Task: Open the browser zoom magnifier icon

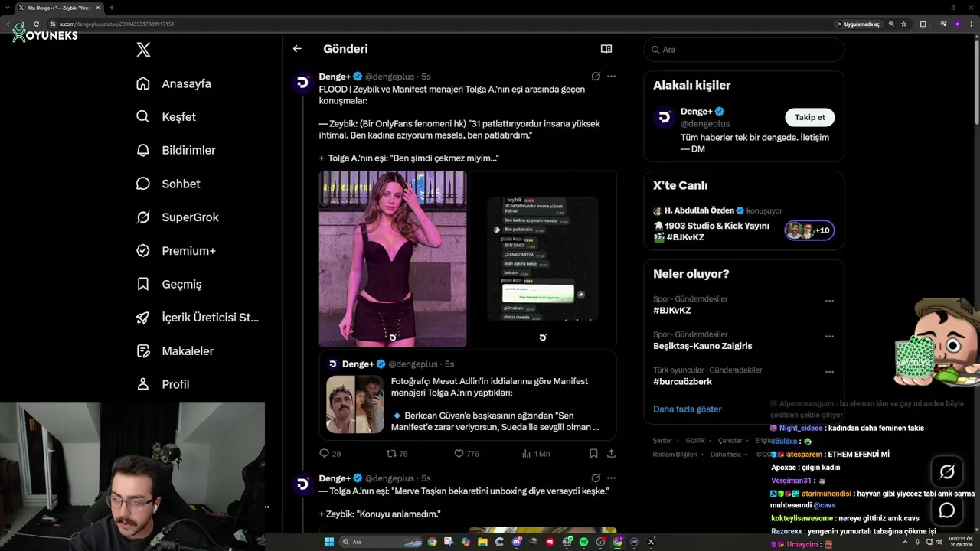Action: [x=891, y=24]
